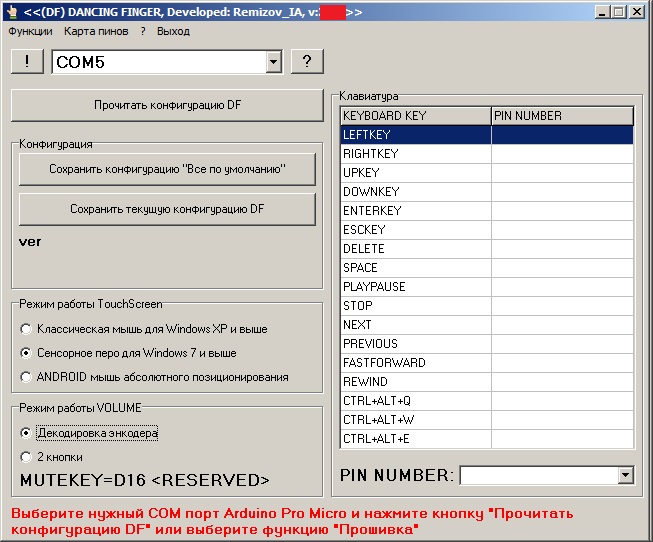
Task: Open the Функции menu
Action: pos(30,31)
